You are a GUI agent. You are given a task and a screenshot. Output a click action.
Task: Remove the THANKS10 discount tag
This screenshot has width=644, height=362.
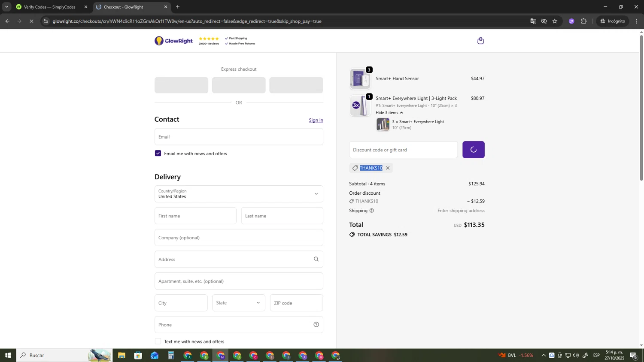388,168
